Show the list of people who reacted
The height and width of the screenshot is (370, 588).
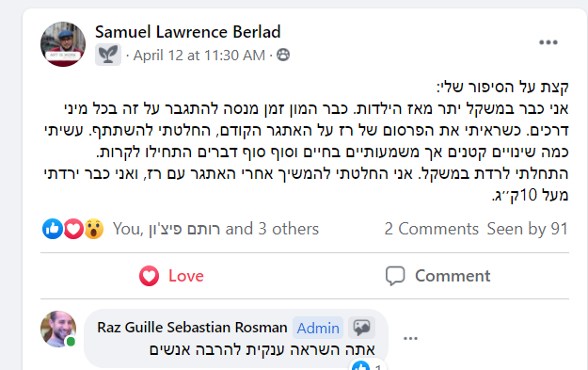point(215,229)
